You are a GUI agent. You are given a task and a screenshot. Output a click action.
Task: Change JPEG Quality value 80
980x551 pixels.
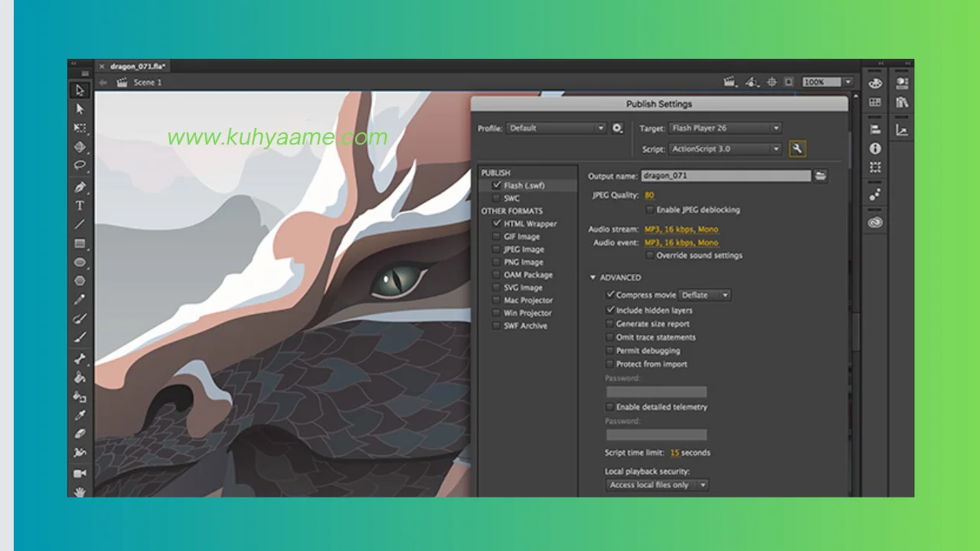[649, 196]
